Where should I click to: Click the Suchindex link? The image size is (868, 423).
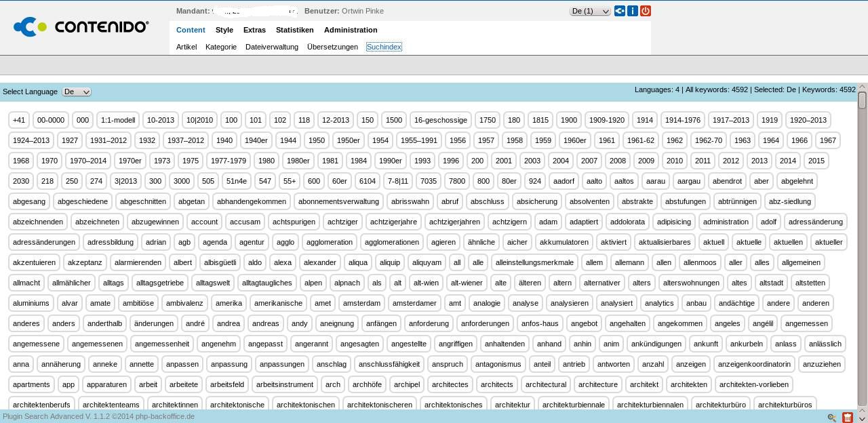click(x=384, y=47)
